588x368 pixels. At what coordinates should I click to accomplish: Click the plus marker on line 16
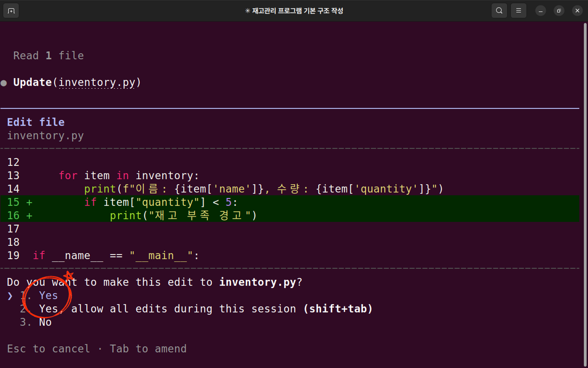point(29,216)
